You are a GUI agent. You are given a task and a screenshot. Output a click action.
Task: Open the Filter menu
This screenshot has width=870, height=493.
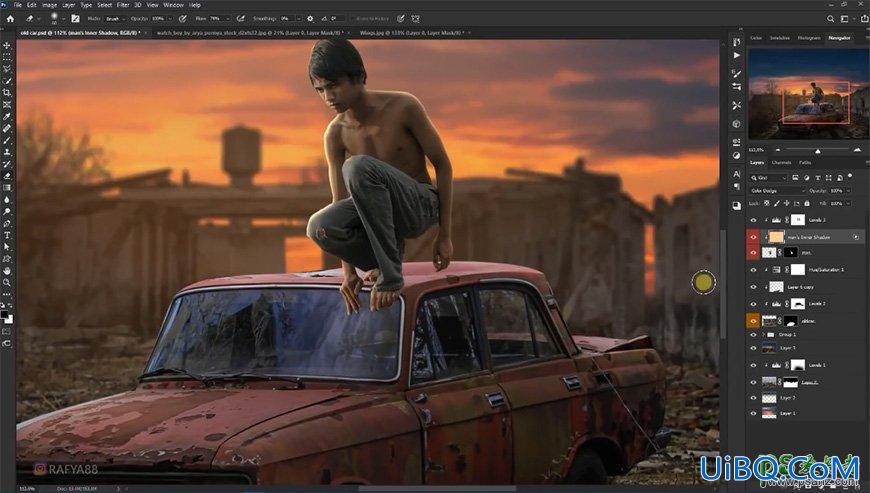pos(123,5)
